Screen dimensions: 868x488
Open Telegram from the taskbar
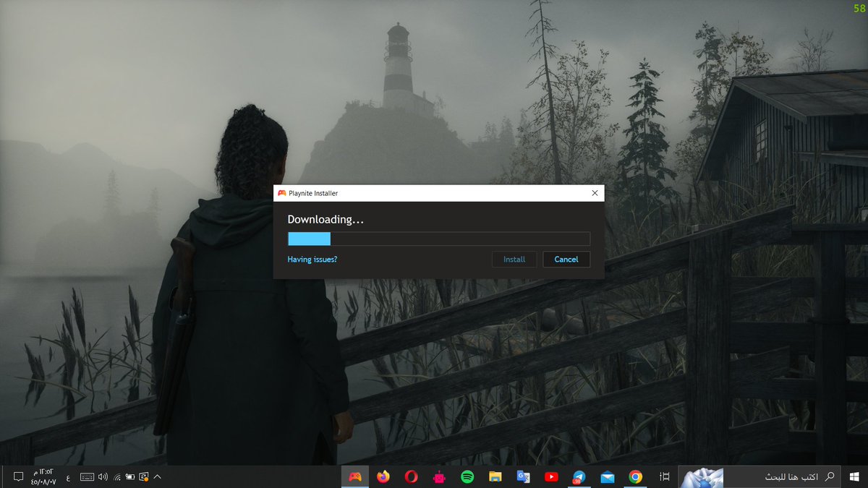coord(579,476)
